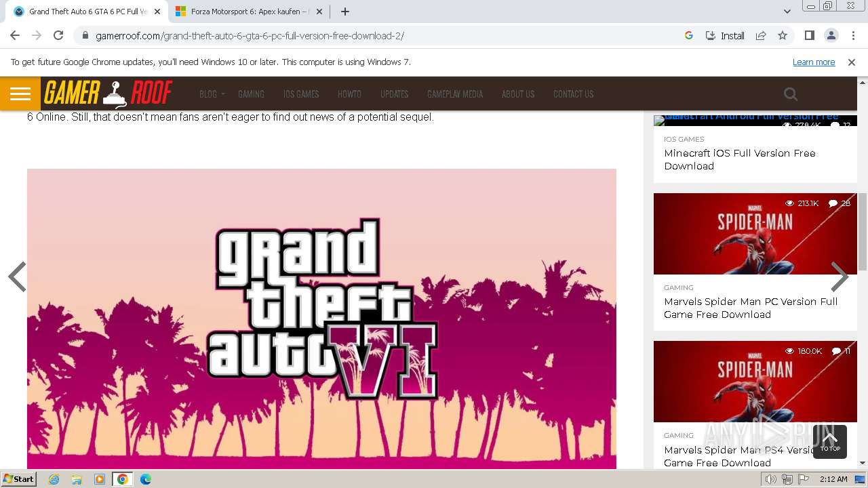The width and height of the screenshot is (868, 488).
Task: Toggle the browser side panel
Action: 809,35
